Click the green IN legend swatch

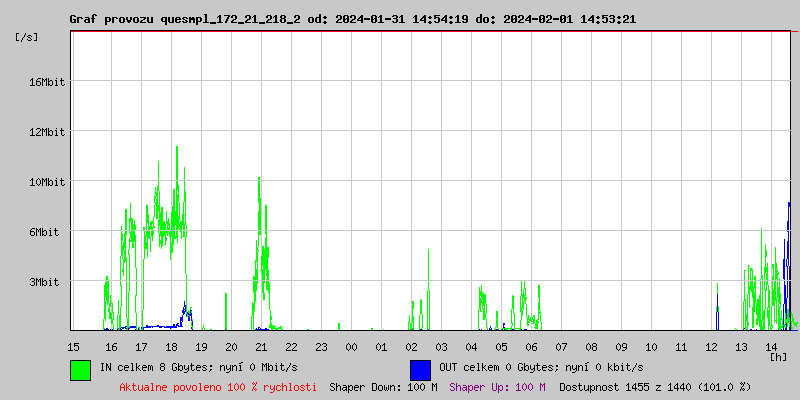pos(80,369)
